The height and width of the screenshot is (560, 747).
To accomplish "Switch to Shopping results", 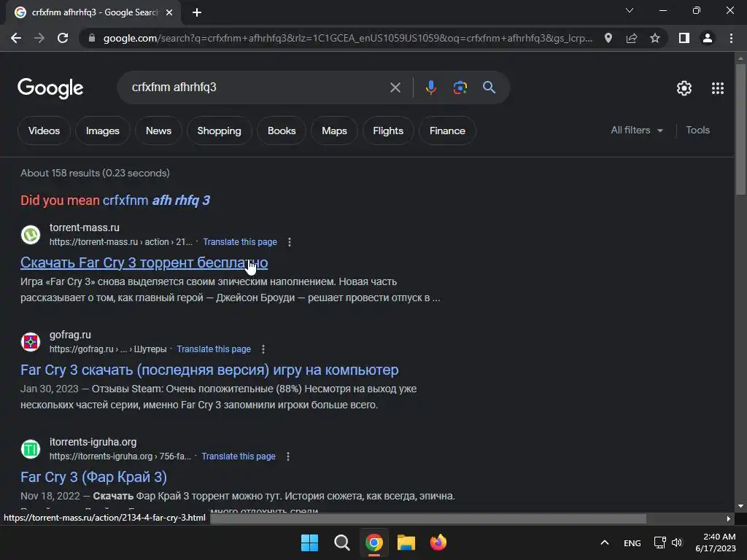I will coord(219,131).
